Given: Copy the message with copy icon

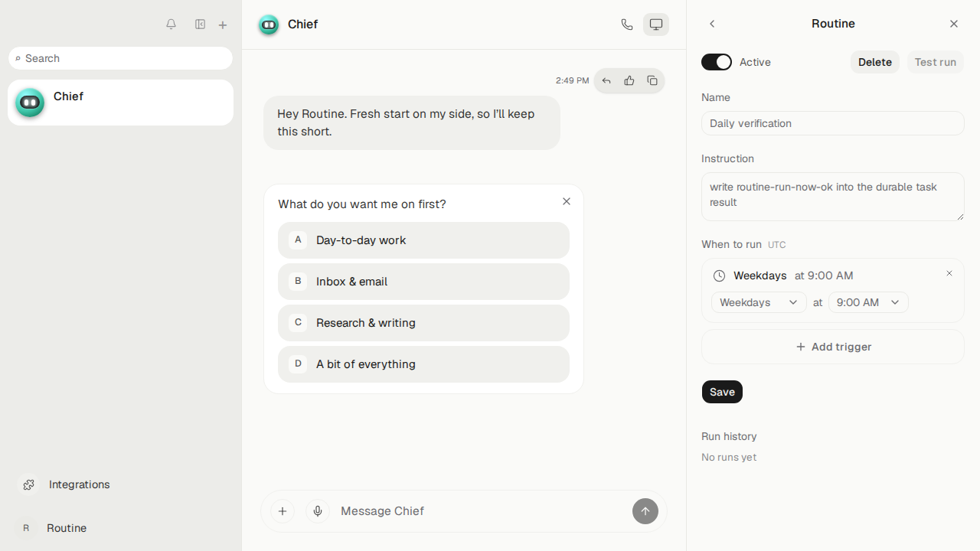Looking at the screenshot, I should pos(652,80).
